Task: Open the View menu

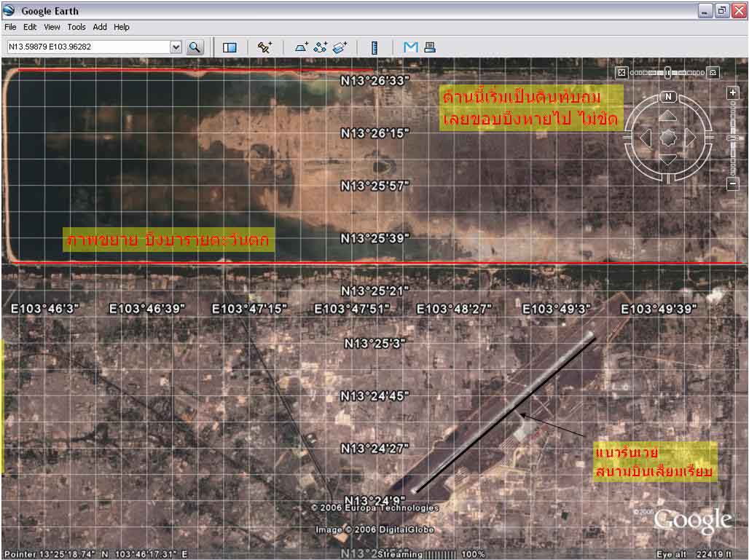Action: pyautogui.click(x=52, y=27)
